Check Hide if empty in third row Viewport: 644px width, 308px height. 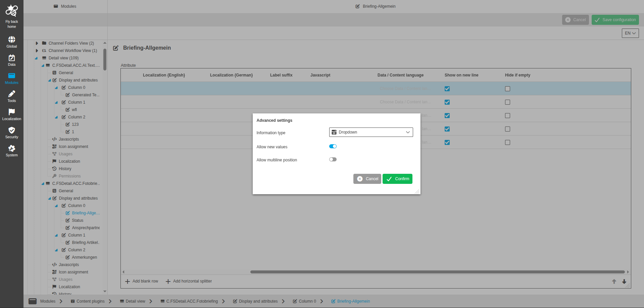pyautogui.click(x=507, y=116)
